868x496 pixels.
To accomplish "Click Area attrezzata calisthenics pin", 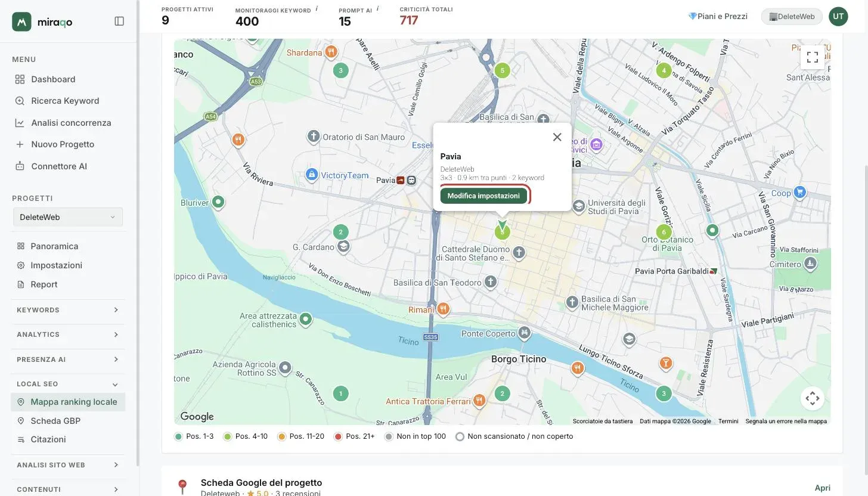I will (x=306, y=320).
